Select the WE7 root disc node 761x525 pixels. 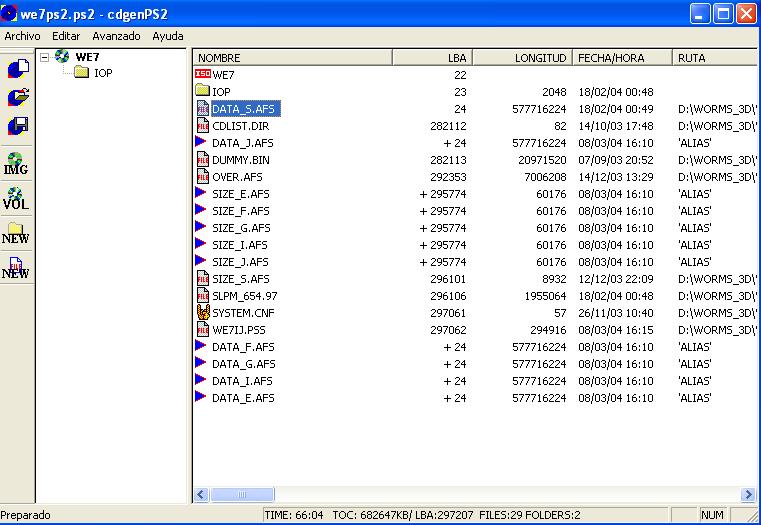tap(88, 57)
